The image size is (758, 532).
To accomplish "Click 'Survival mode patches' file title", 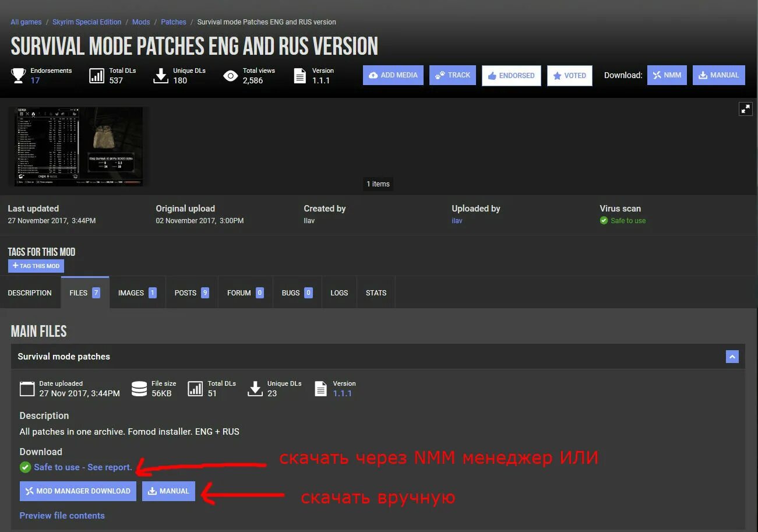I will 64,357.
